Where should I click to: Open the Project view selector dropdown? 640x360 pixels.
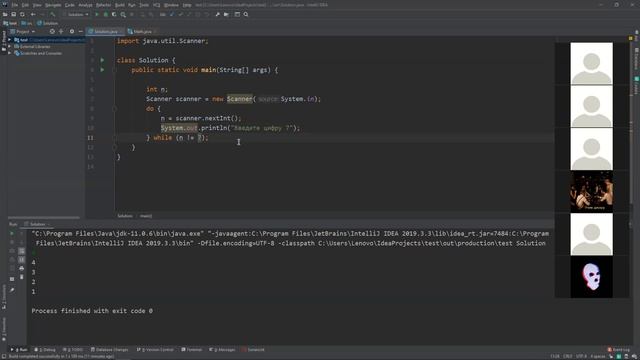tap(23, 31)
